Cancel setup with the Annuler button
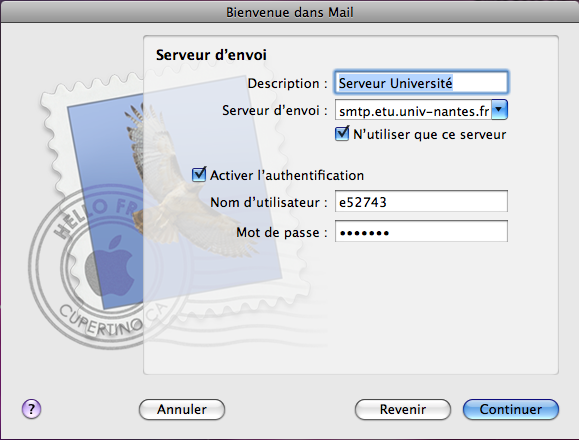This screenshot has width=579, height=440. pyautogui.click(x=182, y=409)
